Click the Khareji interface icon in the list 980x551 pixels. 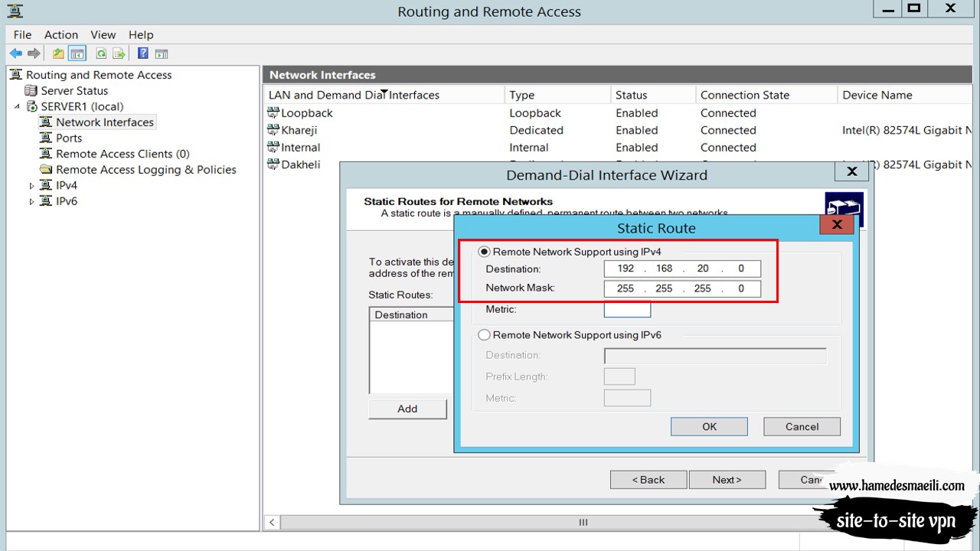[x=273, y=130]
